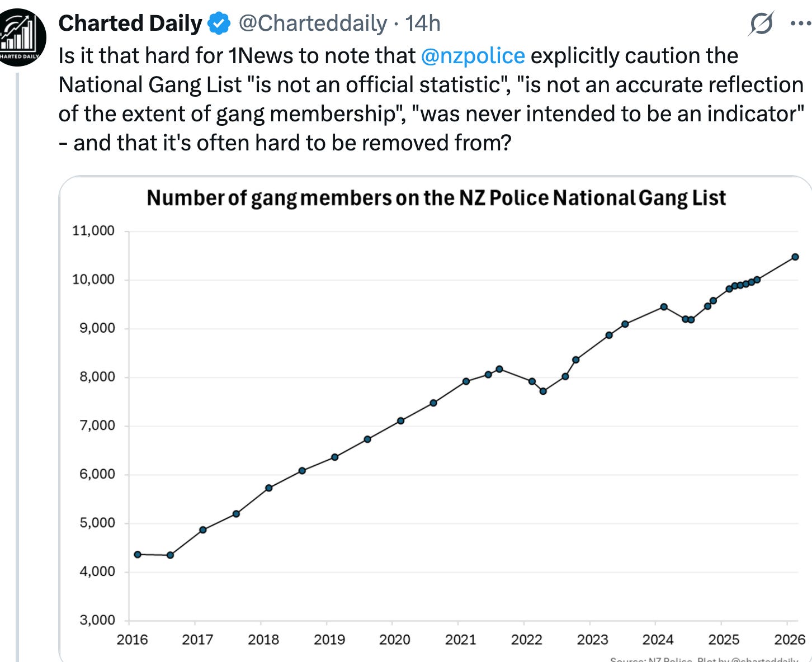Click the 2020 x-axis year label
This screenshot has height=662, width=812.
(395, 639)
